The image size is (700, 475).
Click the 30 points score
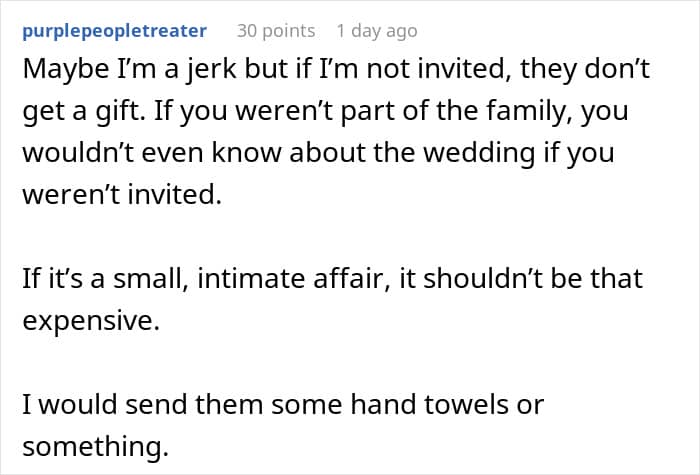tap(275, 31)
